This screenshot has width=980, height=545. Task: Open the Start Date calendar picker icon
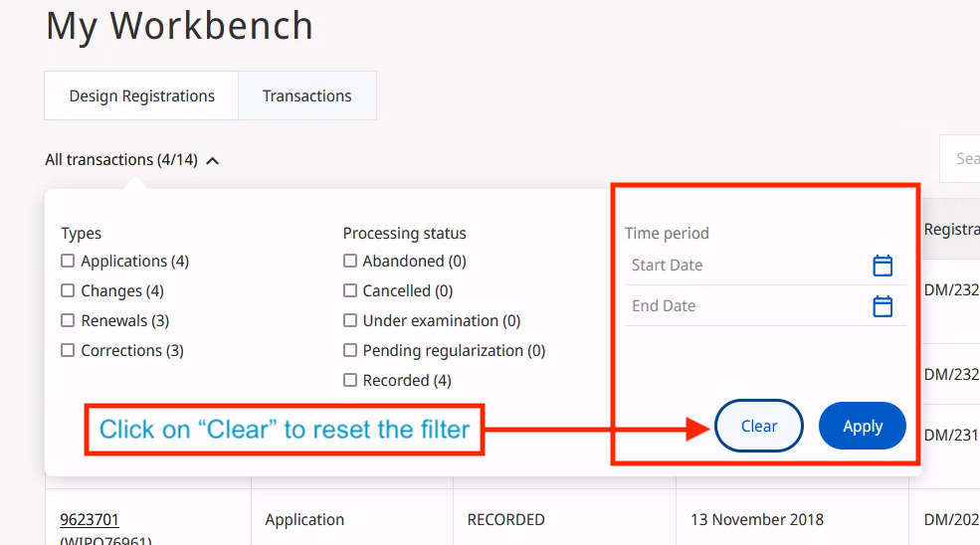coord(882,266)
